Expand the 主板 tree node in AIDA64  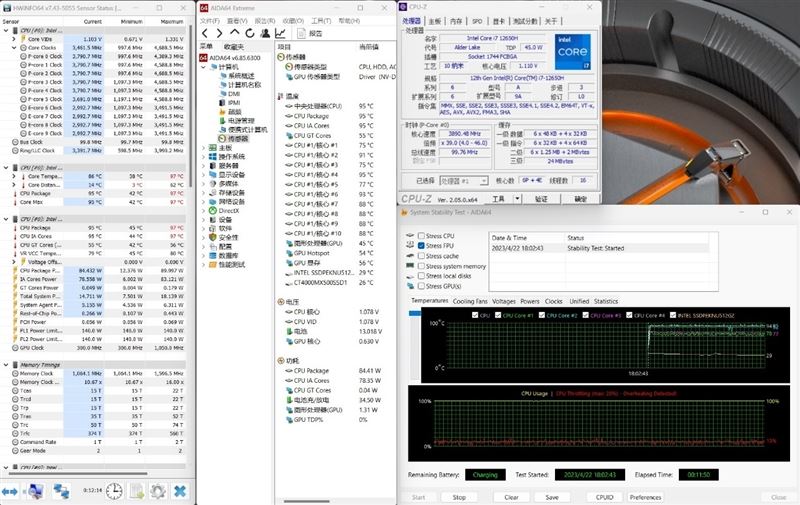coord(204,148)
